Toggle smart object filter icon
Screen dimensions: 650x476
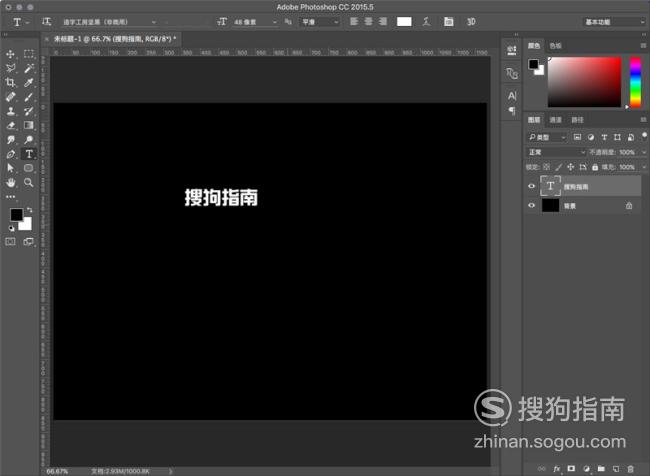tap(631, 137)
